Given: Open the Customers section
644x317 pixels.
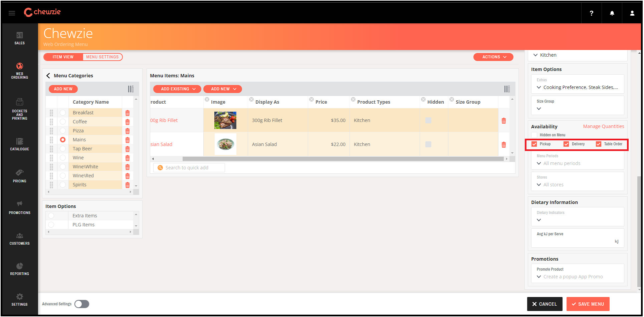Looking at the screenshot, I should pyautogui.click(x=20, y=239).
